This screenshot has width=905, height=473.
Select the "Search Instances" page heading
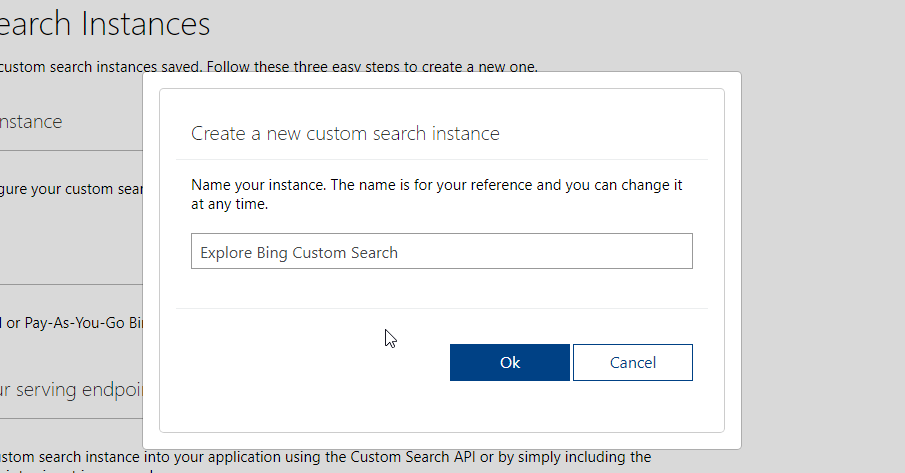click(x=105, y=23)
